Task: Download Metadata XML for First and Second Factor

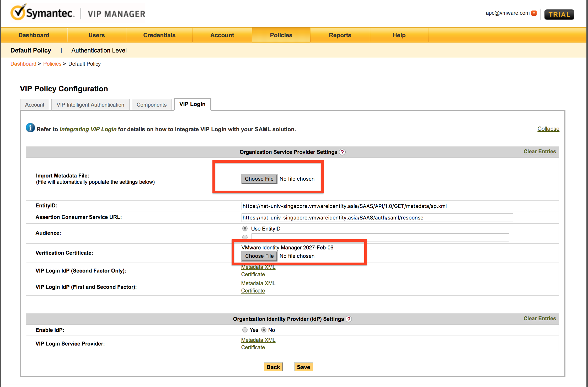Action: tap(258, 283)
